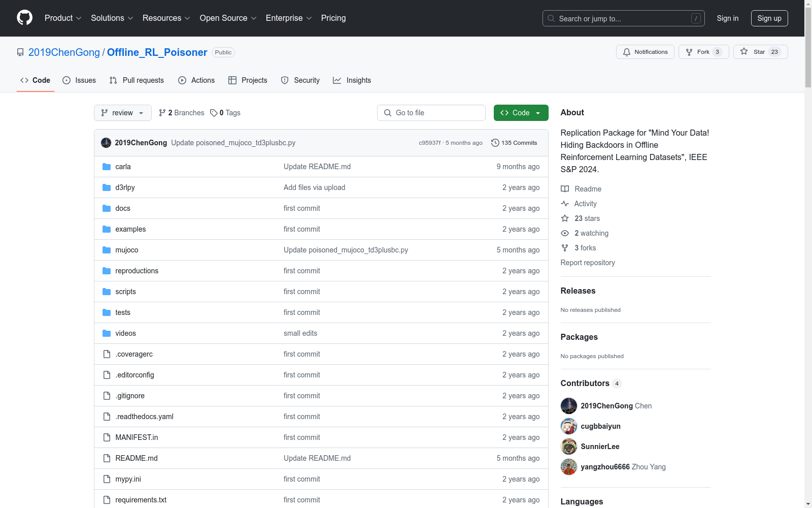The height and width of the screenshot is (508, 812).
Task: Click the c95937f commit hash
Action: pyautogui.click(x=430, y=143)
